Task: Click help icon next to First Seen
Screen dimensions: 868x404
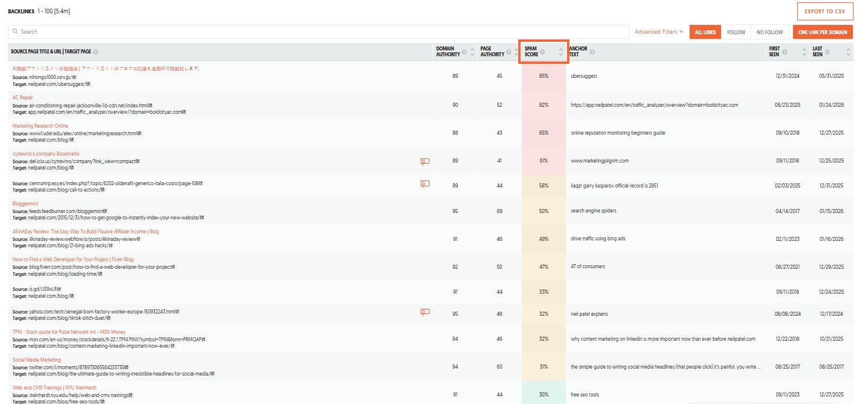Action: click(x=784, y=53)
